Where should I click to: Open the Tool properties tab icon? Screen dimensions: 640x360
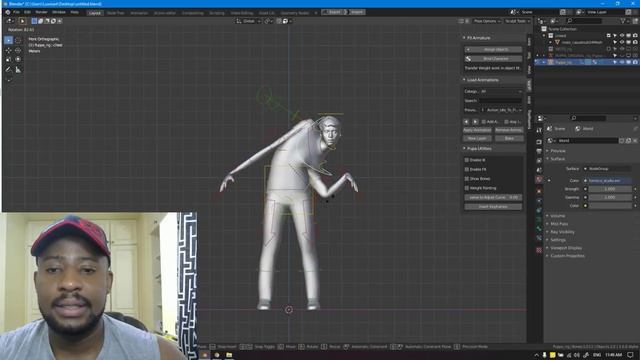click(x=539, y=130)
